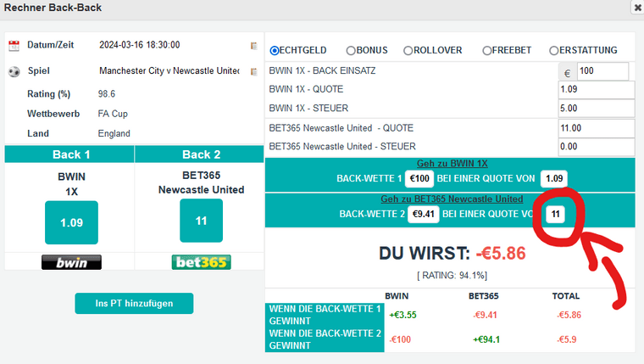
Task: Click the -€5.86 result next to DU WIRST
Action: click(x=501, y=254)
